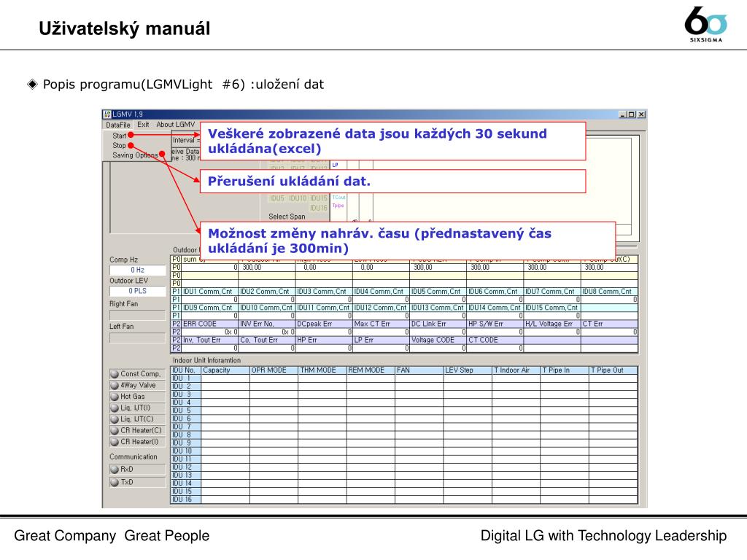
Task: Click the HP S/W Err cell
Action: [495, 324]
